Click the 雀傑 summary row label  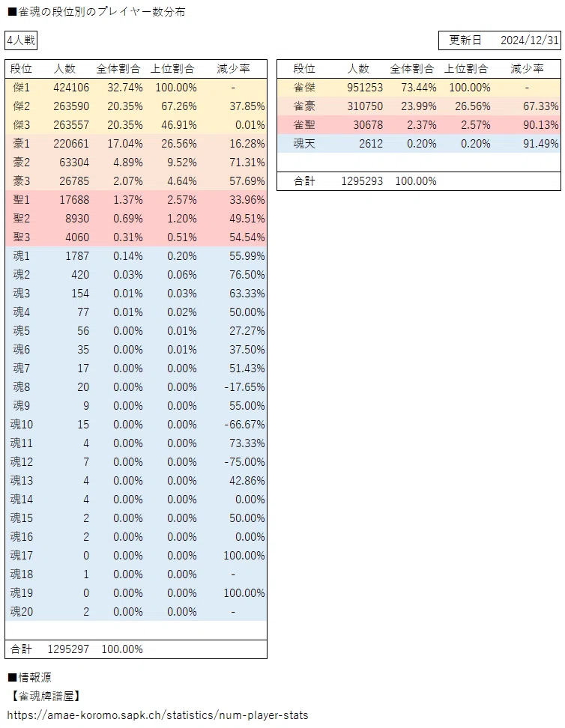coord(304,88)
